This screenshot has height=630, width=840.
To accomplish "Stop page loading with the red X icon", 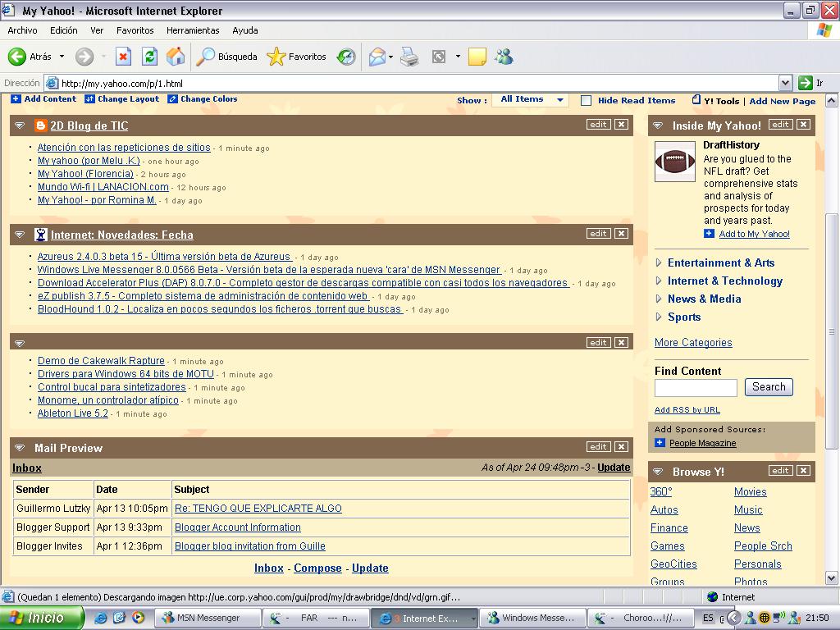I will coord(123,57).
